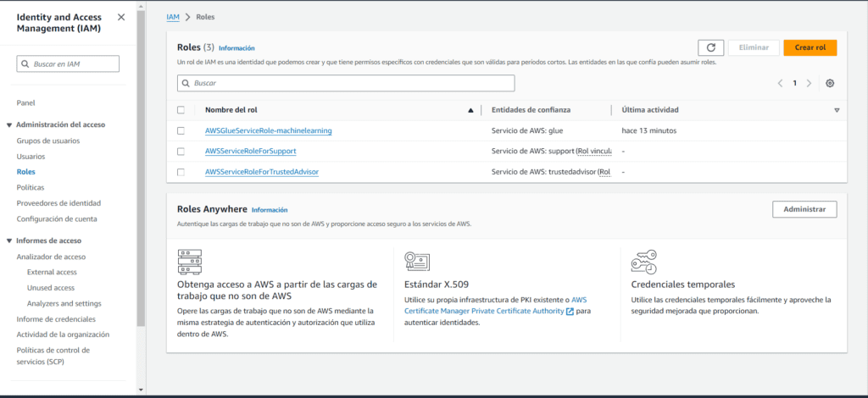Click the sidebar vertical scrollbar
The height and width of the screenshot is (398, 868).
[x=140, y=169]
